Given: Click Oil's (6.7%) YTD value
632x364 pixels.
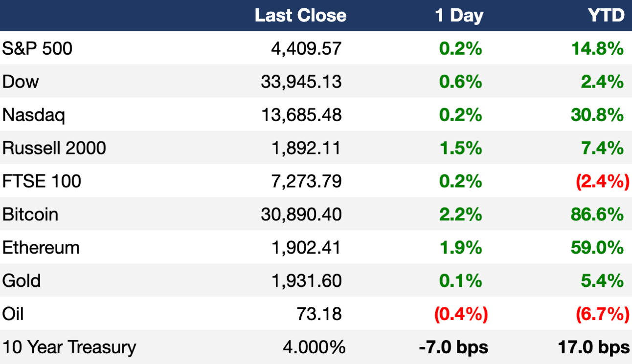Looking at the screenshot, I should [602, 314].
